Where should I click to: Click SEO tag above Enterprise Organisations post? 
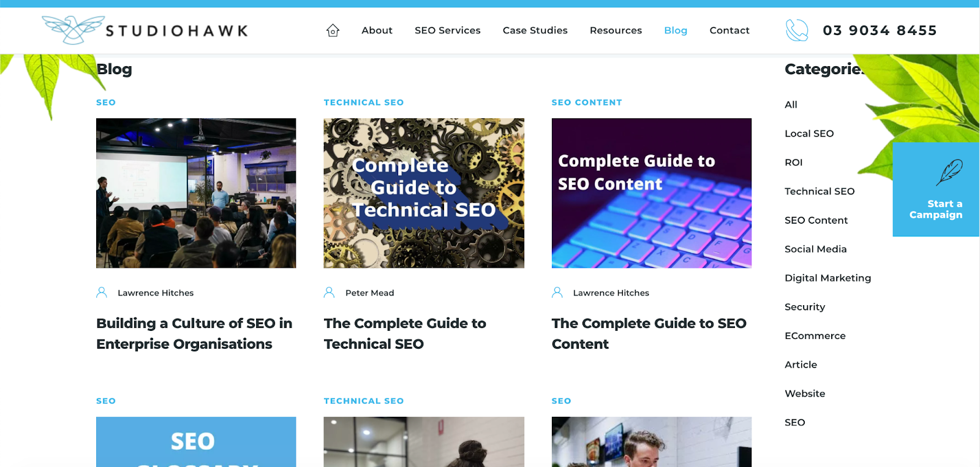(106, 102)
